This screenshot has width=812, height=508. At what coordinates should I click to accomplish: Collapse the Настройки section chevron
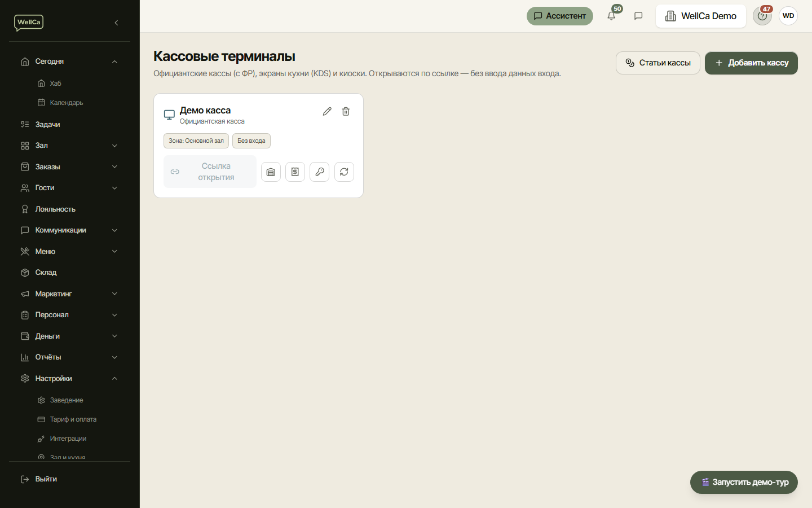point(114,379)
